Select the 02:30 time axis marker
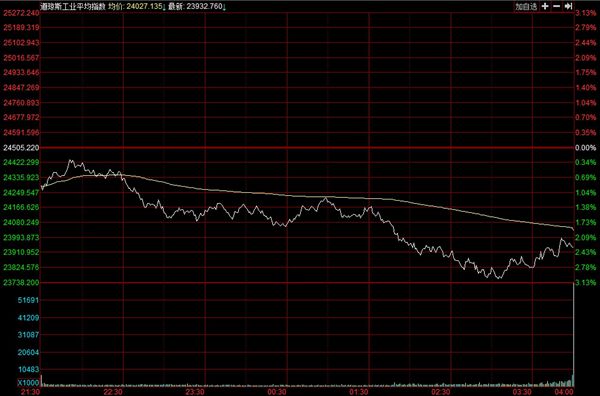 click(440, 392)
